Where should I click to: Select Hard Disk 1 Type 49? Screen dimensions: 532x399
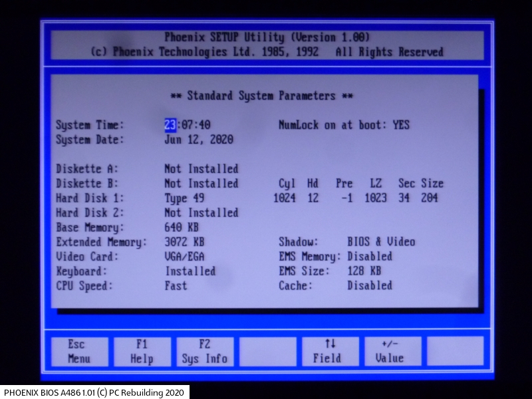[184, 198]
